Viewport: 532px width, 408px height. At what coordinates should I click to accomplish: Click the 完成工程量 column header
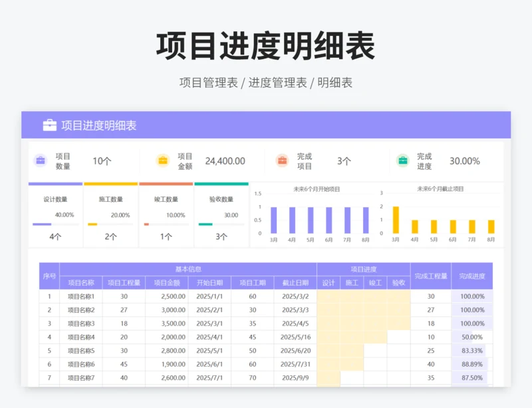tap(431, 276)
